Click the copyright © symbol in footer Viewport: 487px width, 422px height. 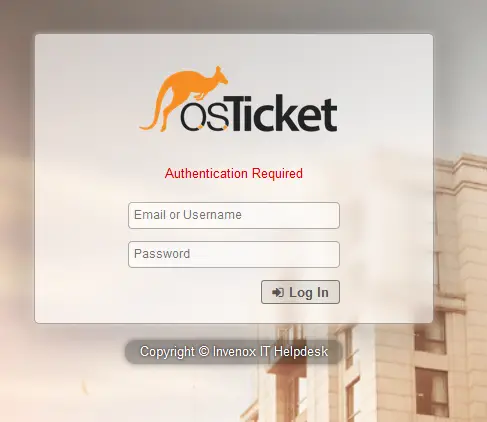pyautogui.click(x=204, y=351)
